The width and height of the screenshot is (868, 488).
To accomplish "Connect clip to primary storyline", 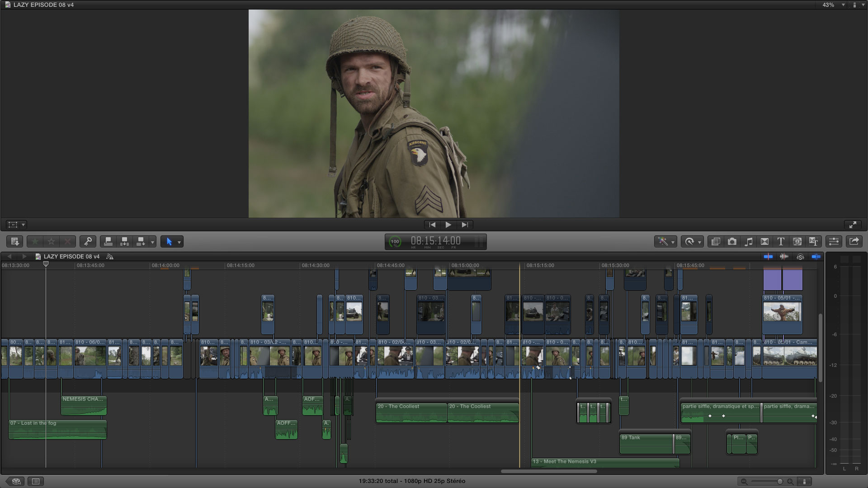I will [x=108, y=242].
